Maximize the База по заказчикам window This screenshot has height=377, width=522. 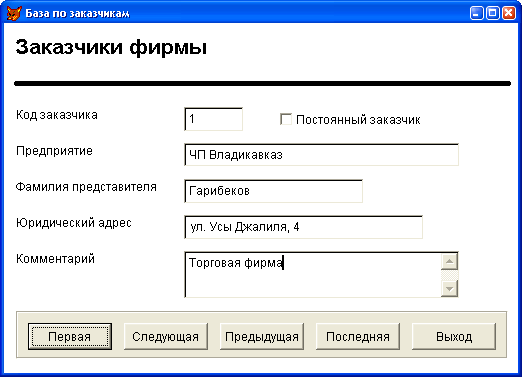click(x=493, y=13)
